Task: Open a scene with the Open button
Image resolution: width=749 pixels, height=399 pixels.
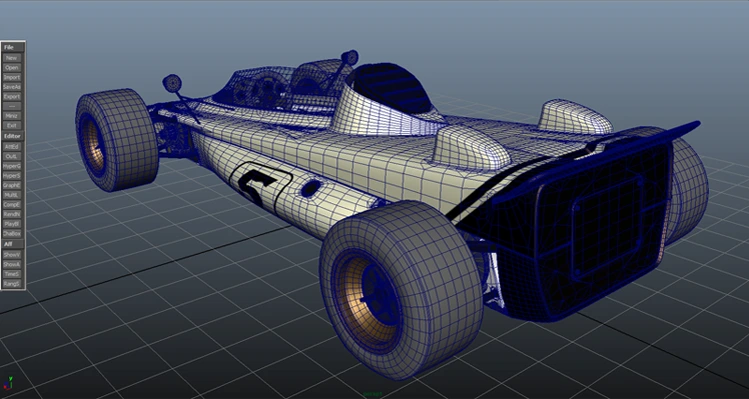Action: tap(11, 68)
